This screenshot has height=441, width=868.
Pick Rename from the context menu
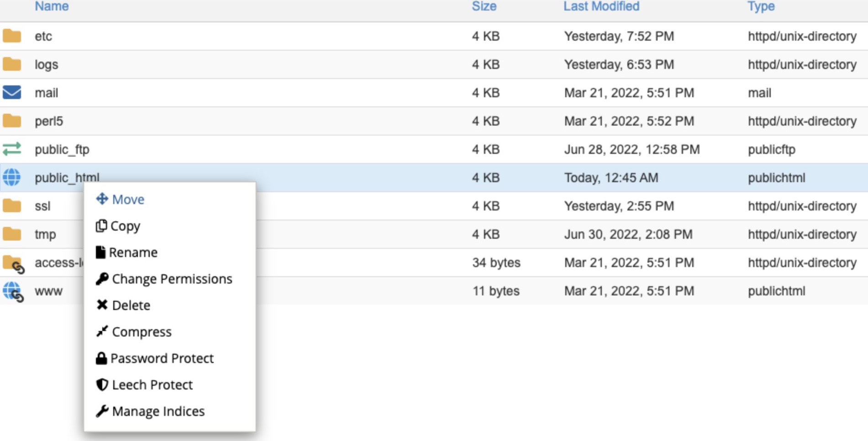coord(127,252)
